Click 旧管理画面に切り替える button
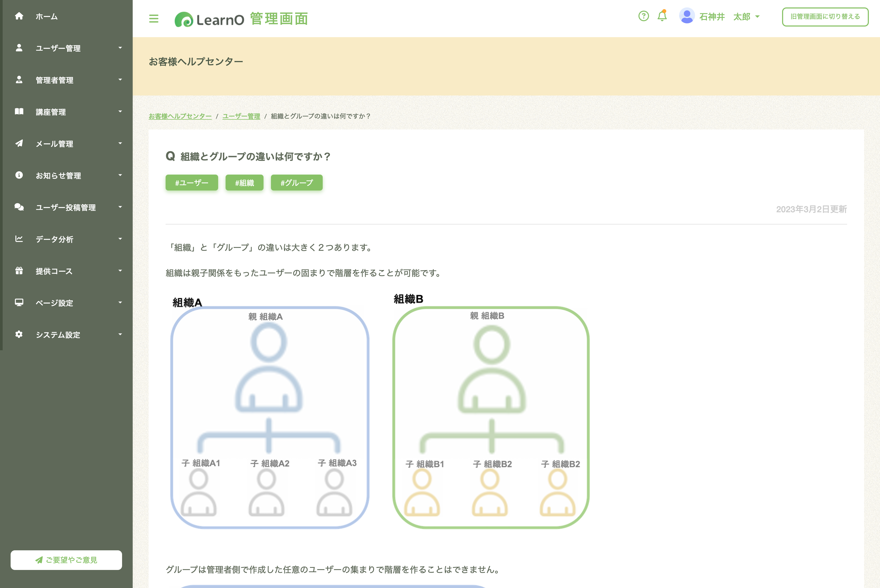Image resolution: width=880 pixels, height=588 pixels. click(x=825, y=16)
